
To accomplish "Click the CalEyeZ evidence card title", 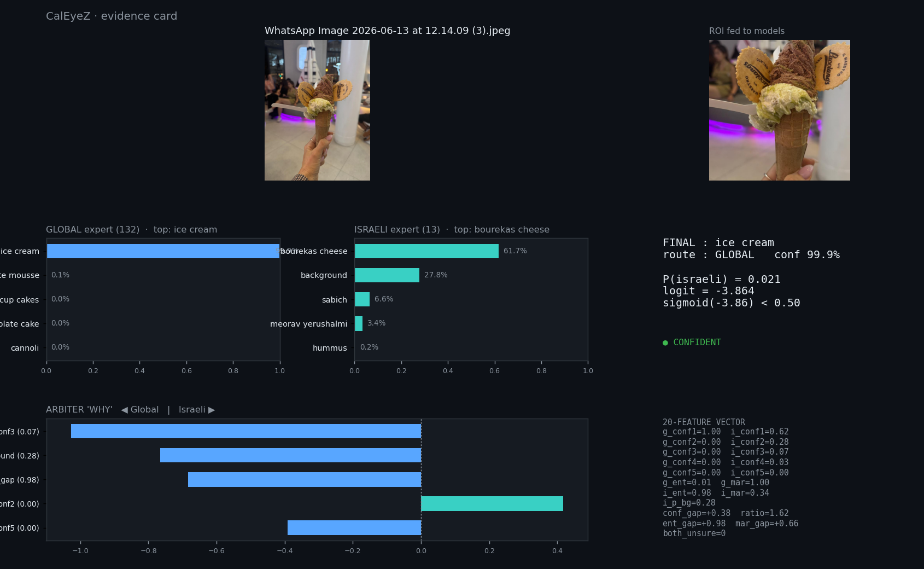I will pos(112,16).
